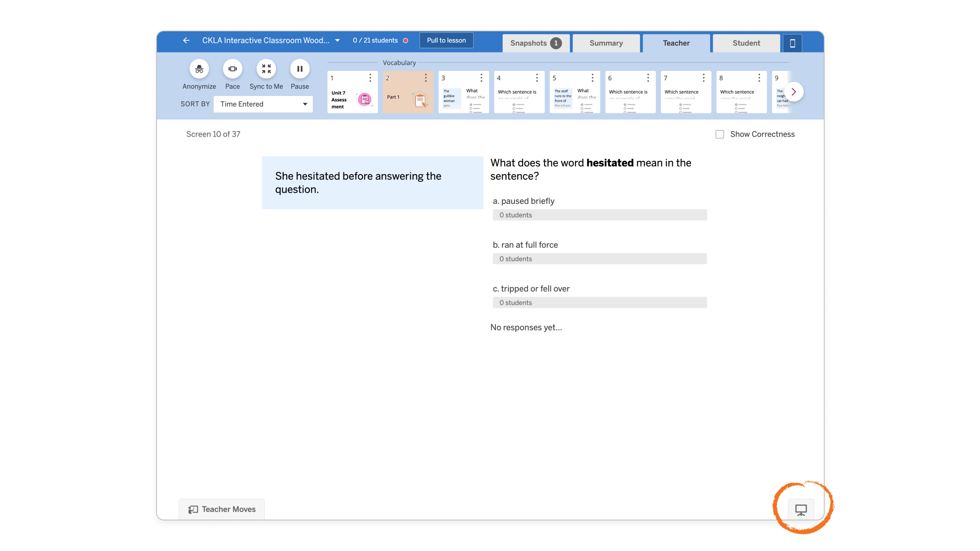Switch to the Summary tab
This screenshot has width=980, height=551.
tap(606, 43)
